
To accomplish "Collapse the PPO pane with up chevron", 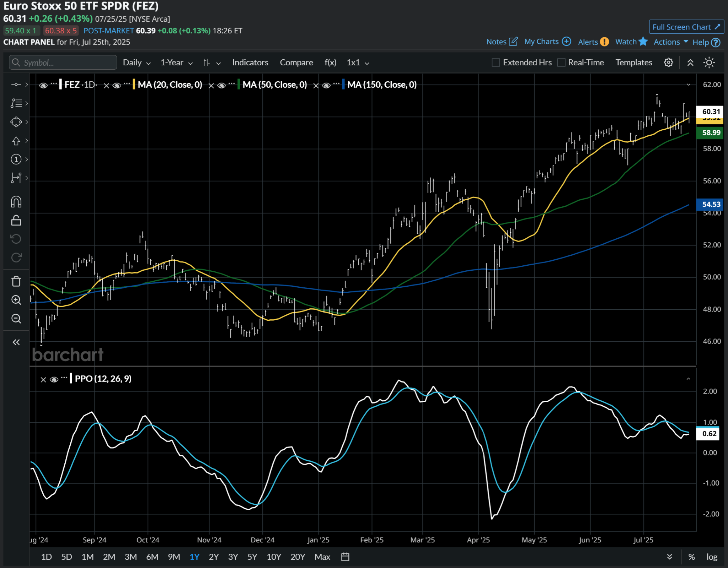I will tap(688, 379).
